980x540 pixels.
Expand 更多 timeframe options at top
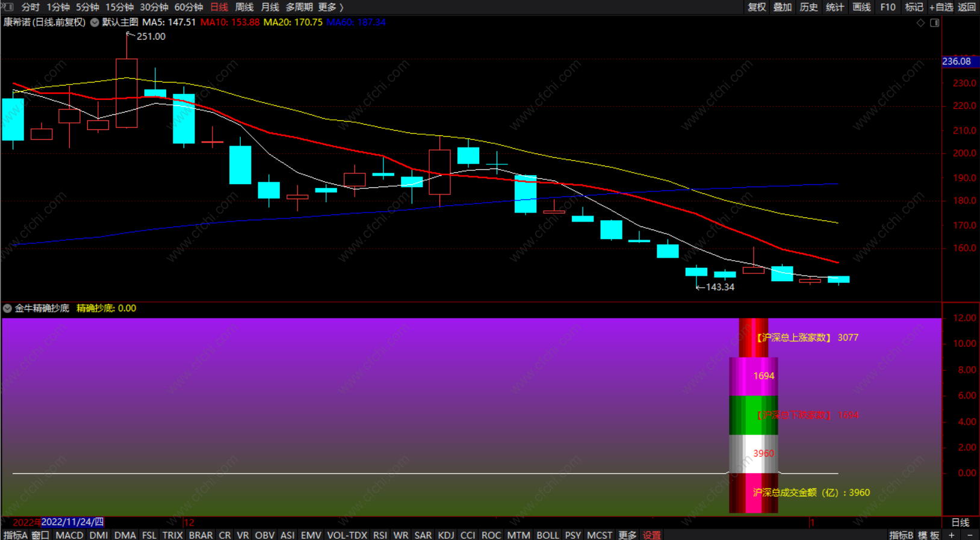330,7
